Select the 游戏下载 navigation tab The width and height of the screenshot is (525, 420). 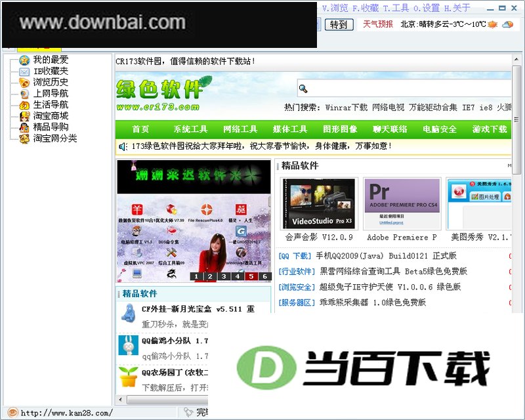tap(490, 129)
